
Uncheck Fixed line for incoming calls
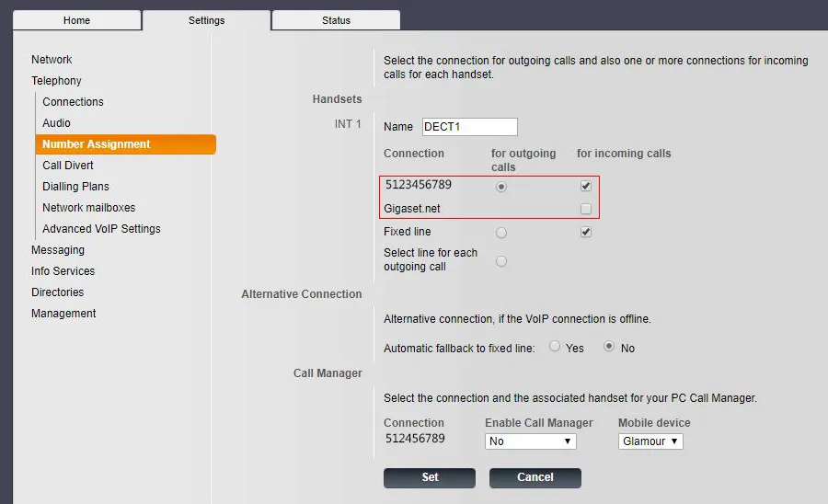[x=586, y=233]
